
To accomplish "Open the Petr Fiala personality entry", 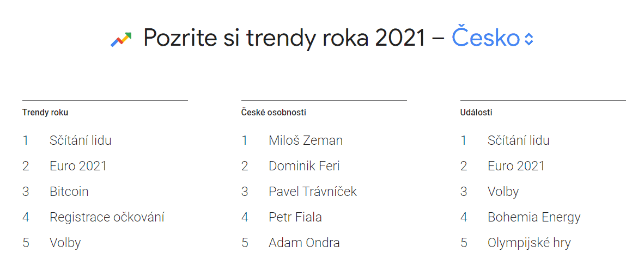I will [295, 217].
